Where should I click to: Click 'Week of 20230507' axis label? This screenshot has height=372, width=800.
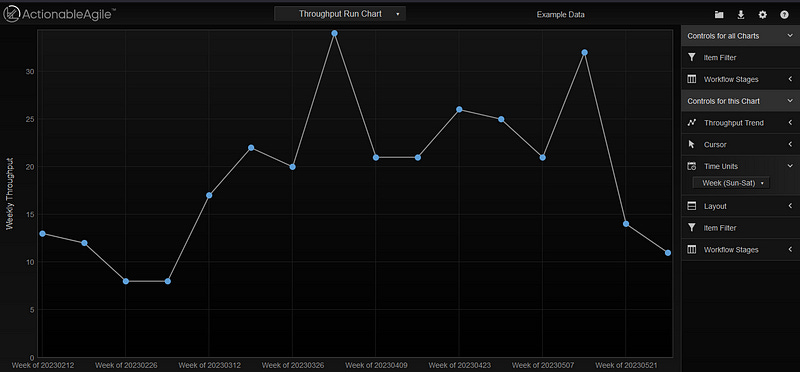coord(543,365)
